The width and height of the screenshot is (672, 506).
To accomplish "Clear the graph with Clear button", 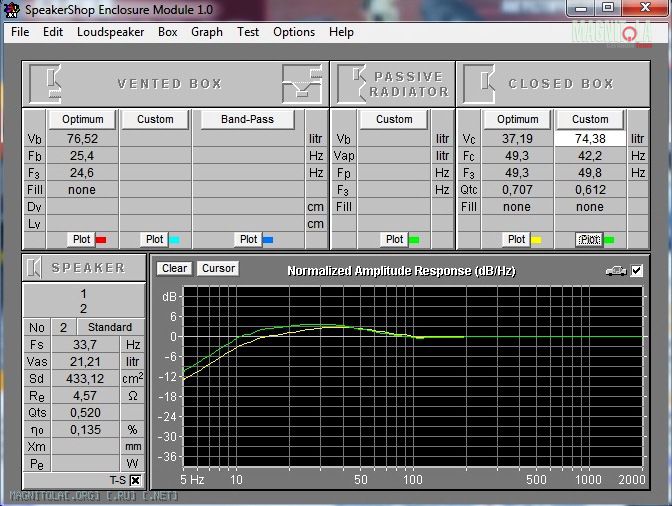I will (174, 268).
